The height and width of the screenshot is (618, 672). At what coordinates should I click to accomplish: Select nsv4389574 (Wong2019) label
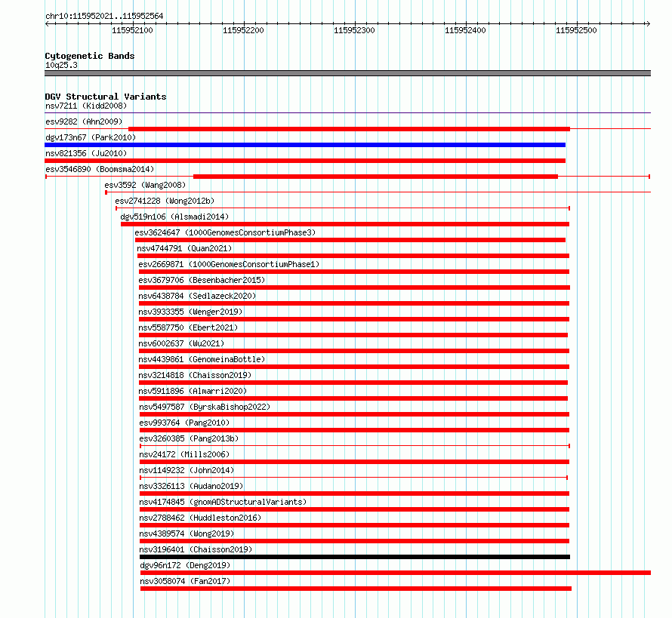[x=186, y=533]
